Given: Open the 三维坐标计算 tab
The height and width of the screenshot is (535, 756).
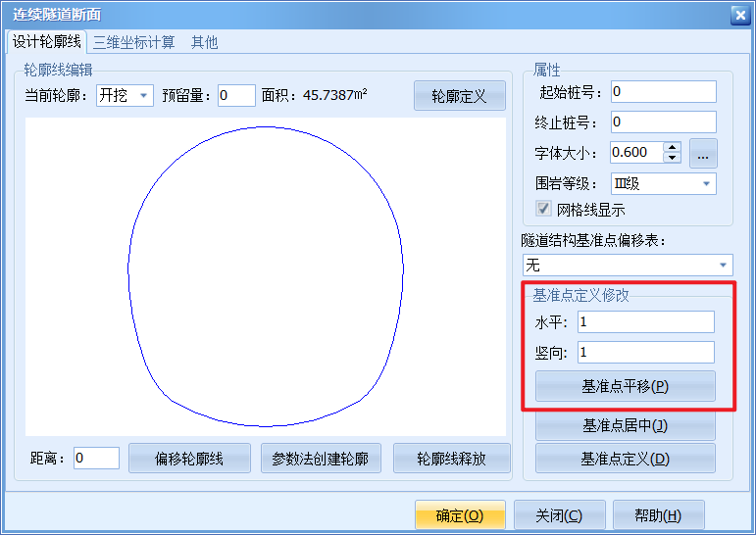Looking at the screenshot, I should (x=134, y=42).
